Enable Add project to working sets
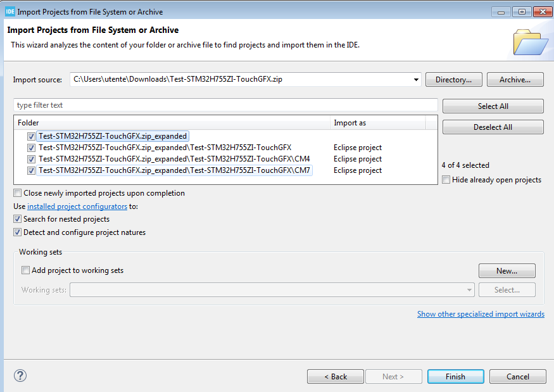This screenshot has width=554, height=392. coord(25,270)
